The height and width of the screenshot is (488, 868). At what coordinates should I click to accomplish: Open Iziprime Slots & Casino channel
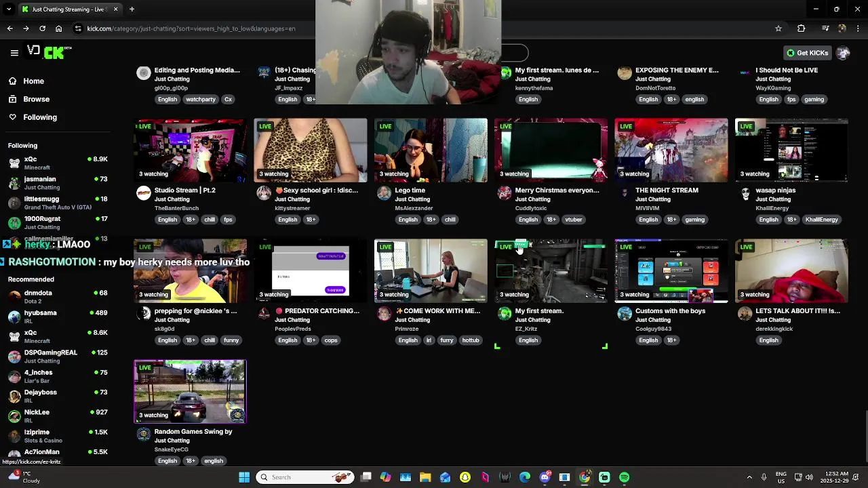click(58, 436)
